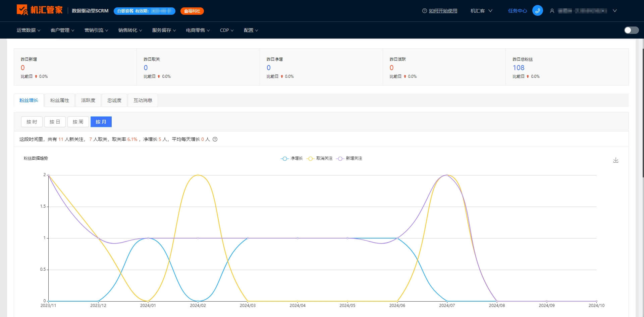Click the 取关率 6.1% value
The image size is (644, 317).
tap(132, 139)
